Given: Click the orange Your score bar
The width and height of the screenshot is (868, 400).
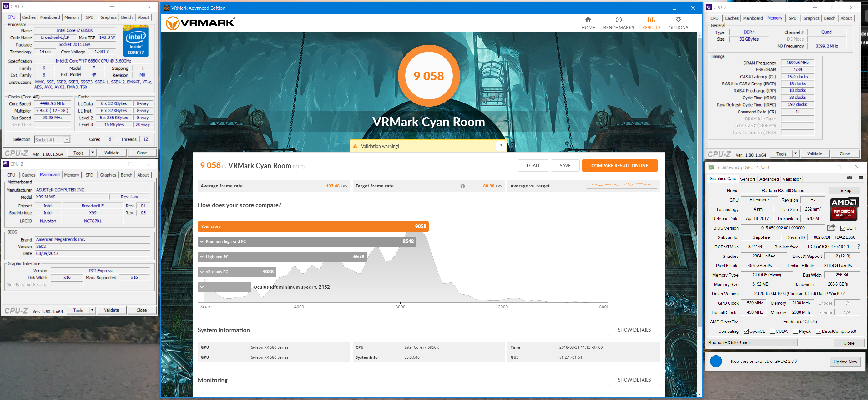Looking at the screenshot, I should 313,226.
